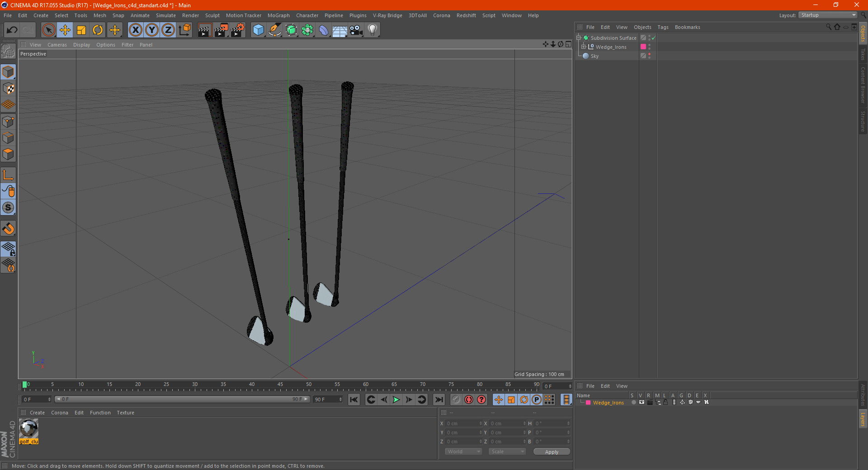The image size is (868, 470).
Task: Open the Array modeling objects icon
Action: tap(307, 30)
